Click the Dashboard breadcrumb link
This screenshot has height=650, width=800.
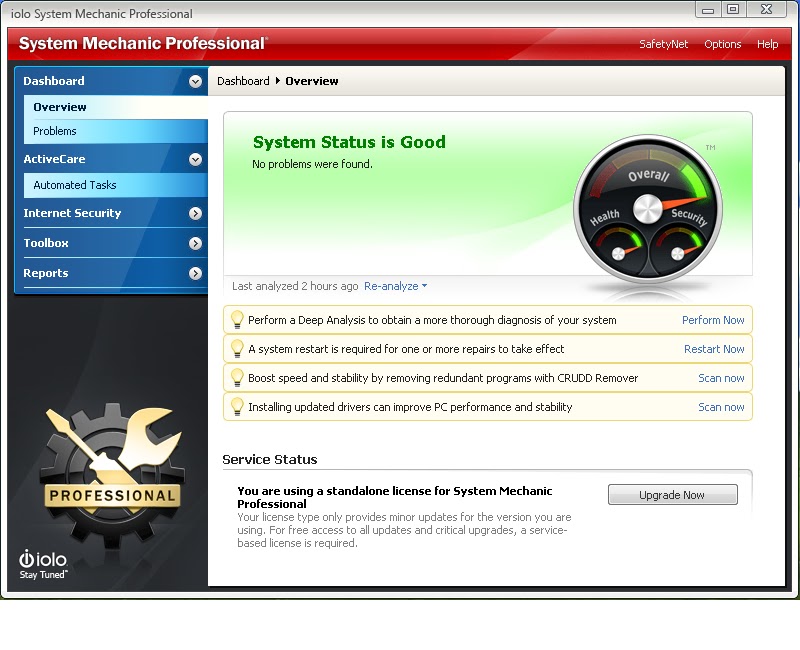243,81
